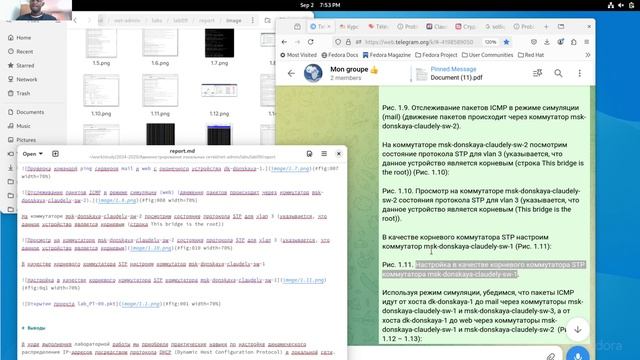Switch to Курс browser tab
The height and width of the screenshot is (360, 640).
[349, 27]
